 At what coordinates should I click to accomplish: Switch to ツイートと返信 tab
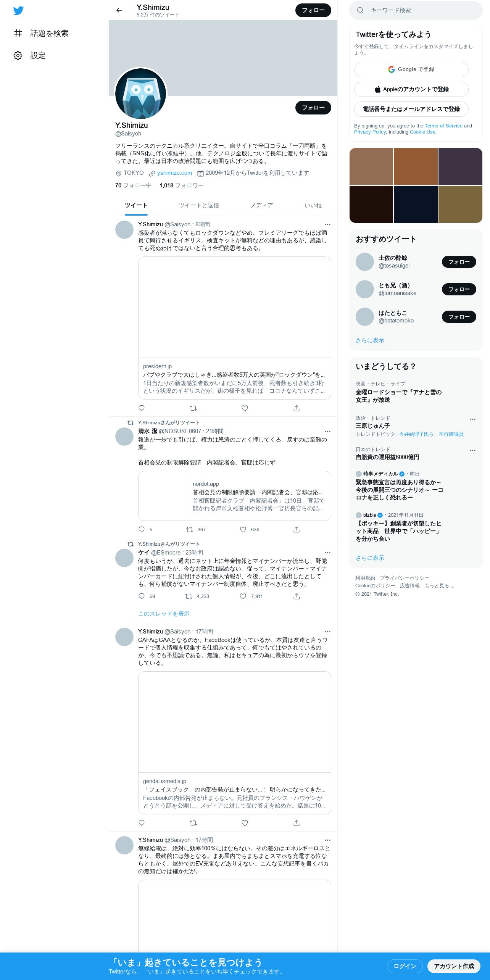199,205
